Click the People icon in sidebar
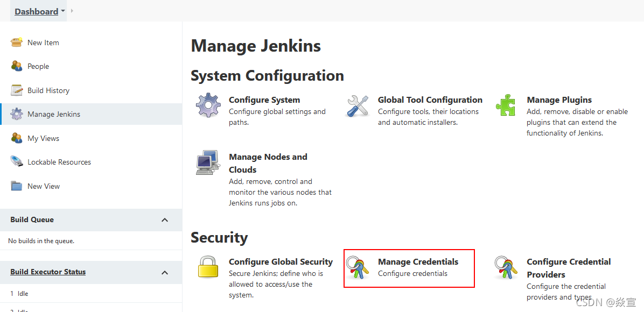 [17, 66]
